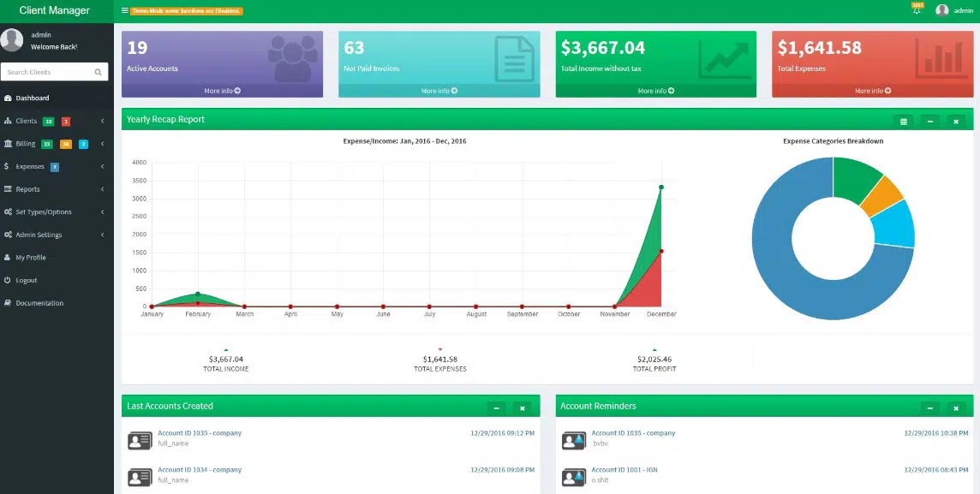The height and width of the screenshot is (494, 980).
Task: Open My Profile from the sidebar
Action: (31, 258)
